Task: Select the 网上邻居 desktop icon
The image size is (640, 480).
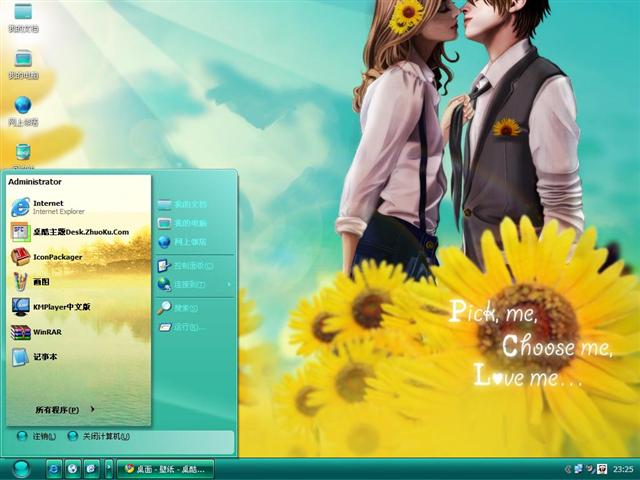Action: point(22,109)
